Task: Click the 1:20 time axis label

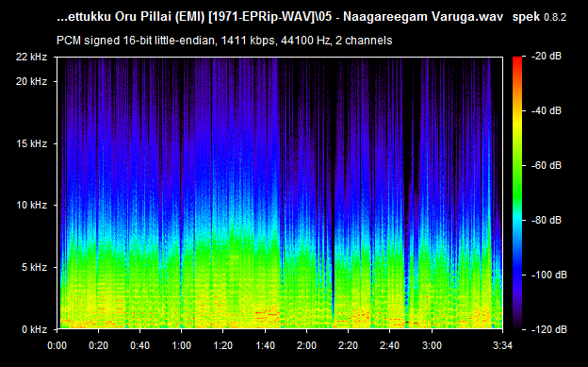Action: [x=223, y=345]
